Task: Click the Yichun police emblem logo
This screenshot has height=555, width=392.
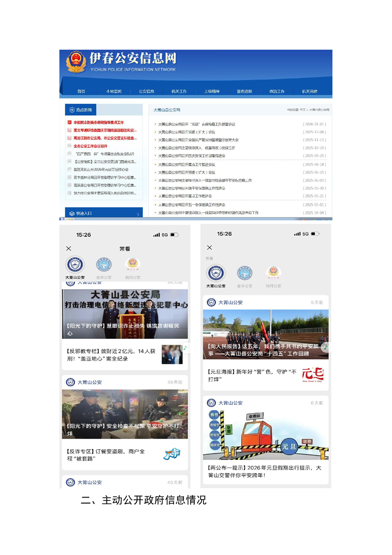Action: [x=76, y=62]
